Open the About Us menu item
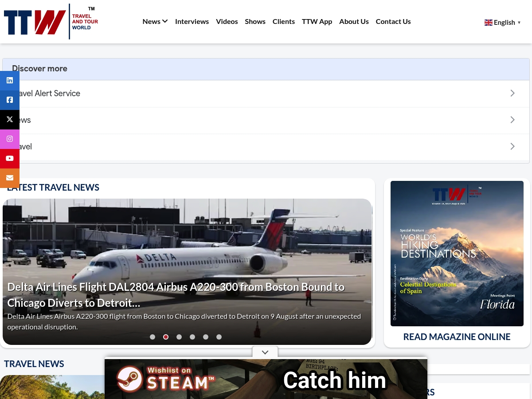This screenshot has width=532, height=399. pyautogui.click(x=354, y=21)
